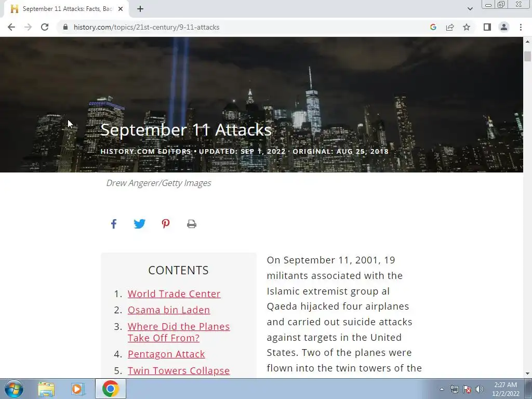Click the page scrollbar thumb

tap(527, 56)
